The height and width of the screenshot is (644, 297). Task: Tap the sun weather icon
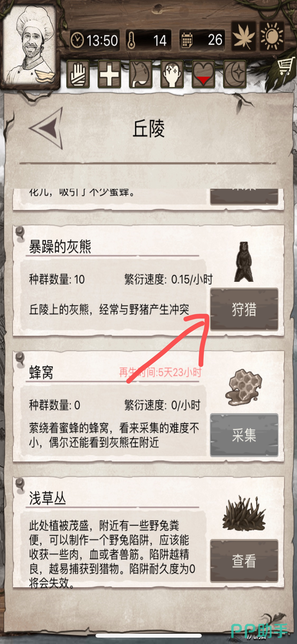click(272, 36)
